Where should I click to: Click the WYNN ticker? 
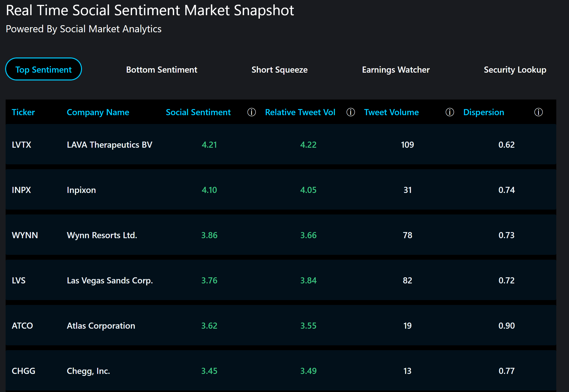point(25,235)
